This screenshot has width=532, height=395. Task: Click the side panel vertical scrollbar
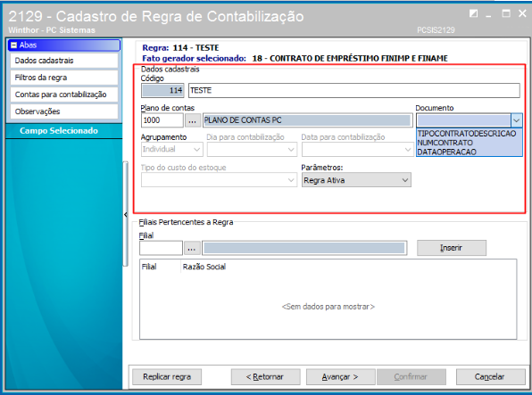126,214
